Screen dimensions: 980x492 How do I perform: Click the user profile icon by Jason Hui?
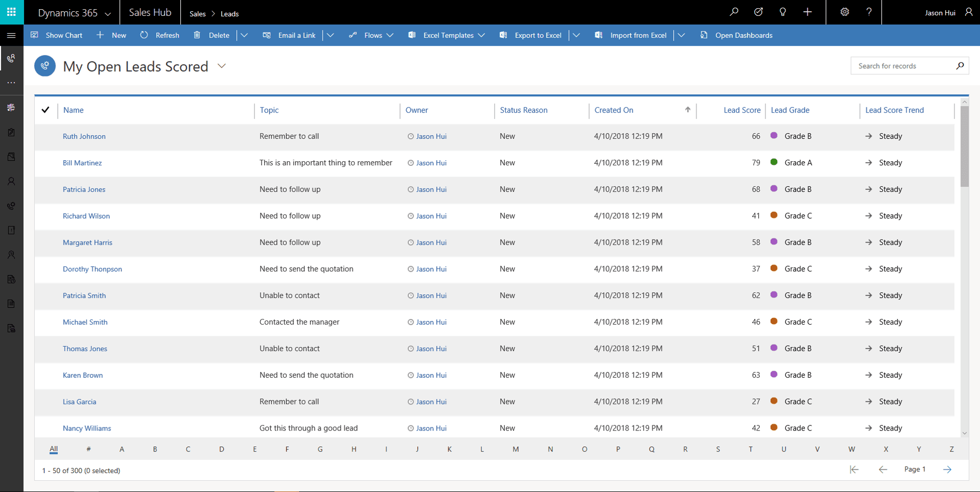pyautogui.click(x=968, y=12)
